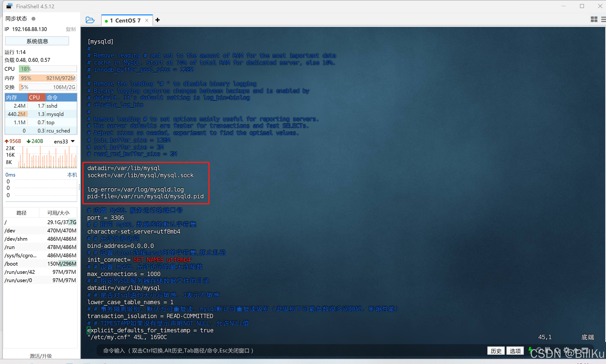Click the 可用/大小 column header
This screenshot has height=364, width=606.
tap(58, 213)
